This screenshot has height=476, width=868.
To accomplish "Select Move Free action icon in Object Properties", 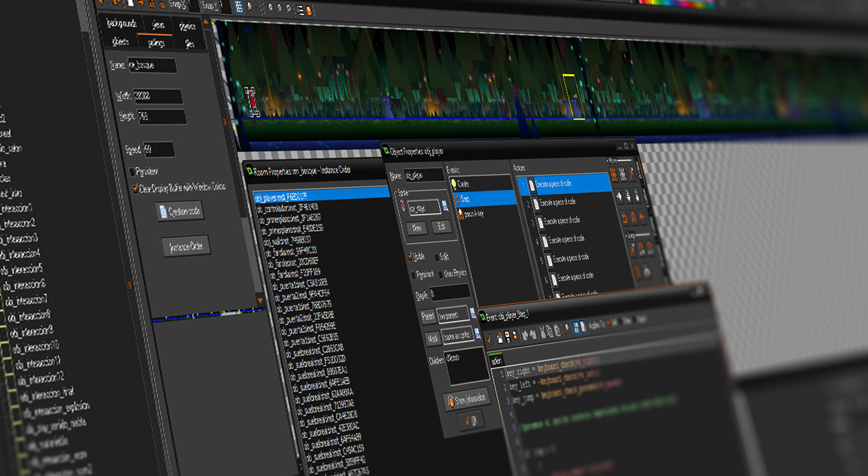I will [623, 174].
